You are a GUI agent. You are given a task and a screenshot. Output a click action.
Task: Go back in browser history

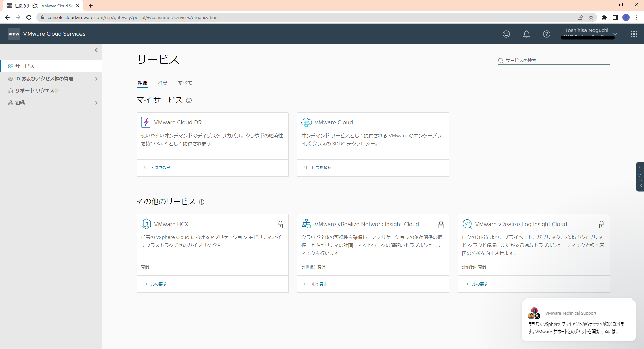[x=7, y=17]
